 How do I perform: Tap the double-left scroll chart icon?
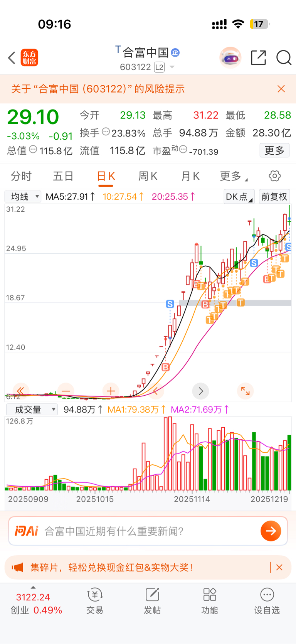20,391
